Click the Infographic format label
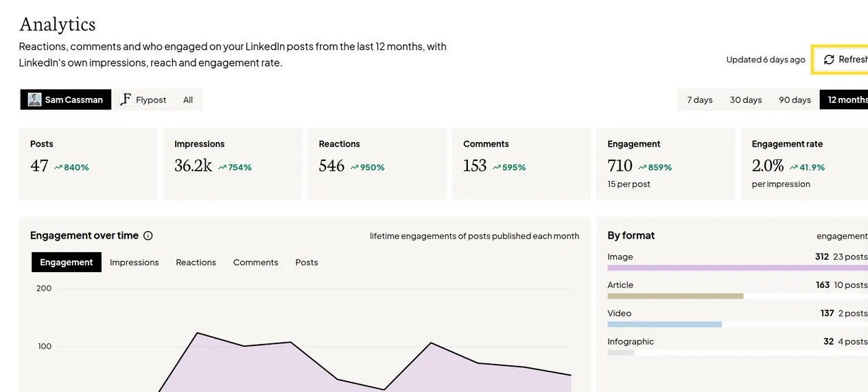Viewport: 868px width, 392px height. tap(631, 341)
